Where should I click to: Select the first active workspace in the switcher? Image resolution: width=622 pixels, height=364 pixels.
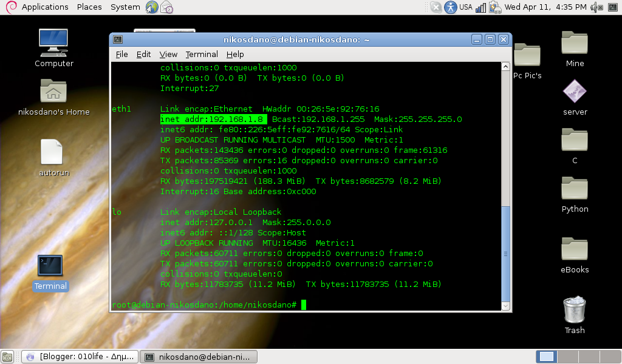546,357
